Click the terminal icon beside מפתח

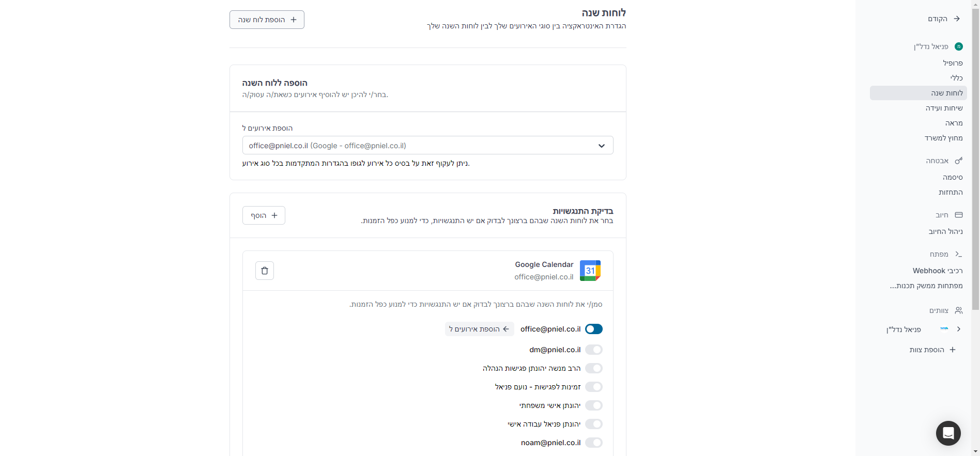959,254
